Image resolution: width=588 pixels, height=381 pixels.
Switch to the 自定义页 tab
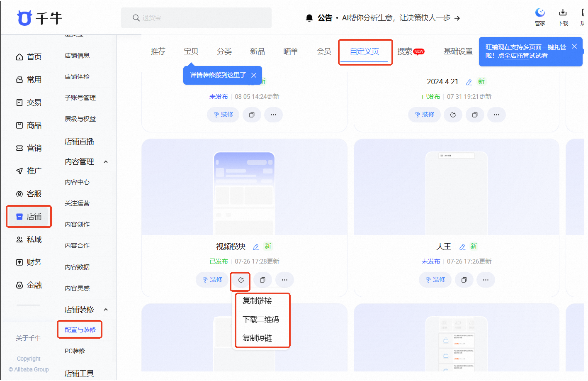[x=364, y=51]
